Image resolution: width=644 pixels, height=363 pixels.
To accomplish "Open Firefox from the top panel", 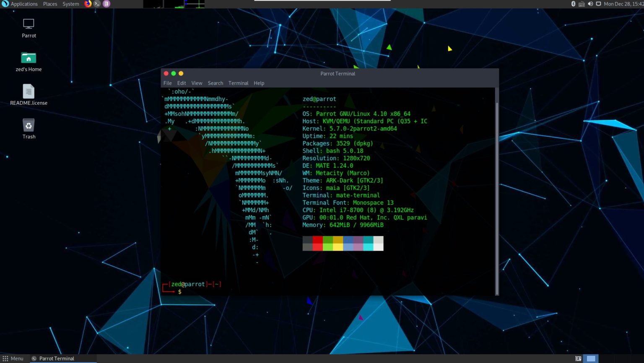I will (x=88, y=4).
